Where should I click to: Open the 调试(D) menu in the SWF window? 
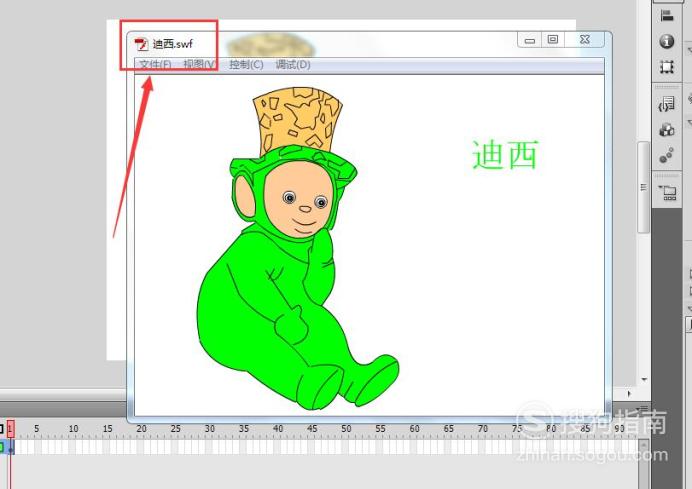pyautogui.click(x=293, y=65)
